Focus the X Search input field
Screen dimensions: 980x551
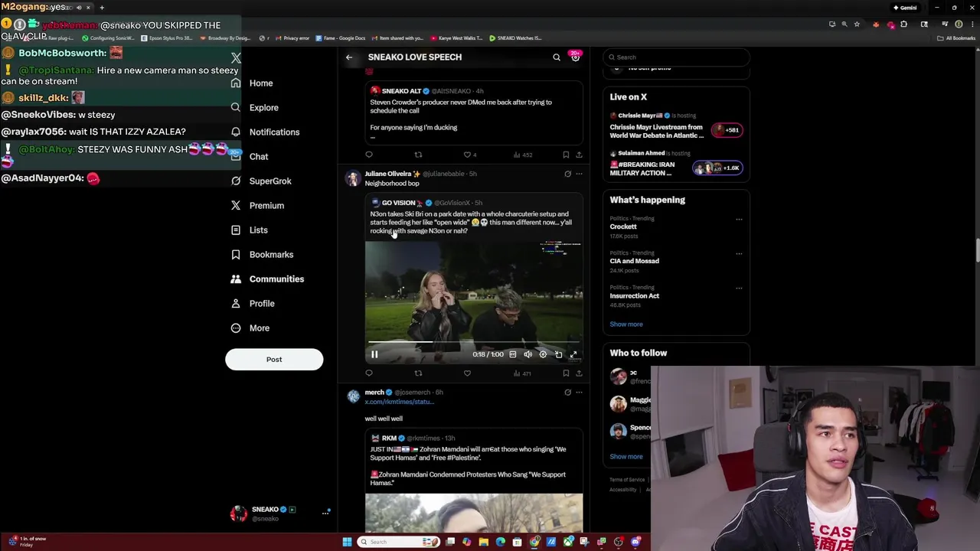point(678,57)
